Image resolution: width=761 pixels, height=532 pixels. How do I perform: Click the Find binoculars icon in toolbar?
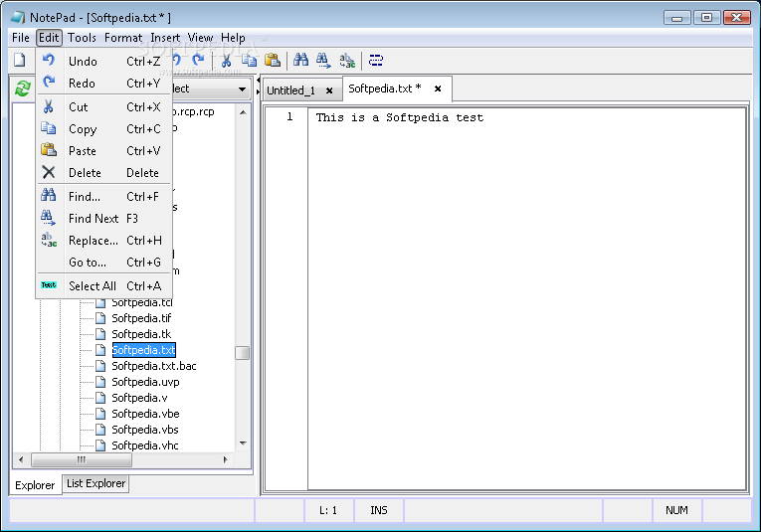pyautogui.click(x=300, y=60)
